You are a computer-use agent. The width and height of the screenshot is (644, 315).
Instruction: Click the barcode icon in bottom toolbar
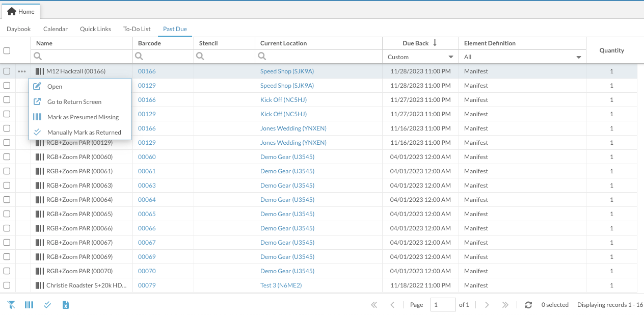(x=29, y=305)
